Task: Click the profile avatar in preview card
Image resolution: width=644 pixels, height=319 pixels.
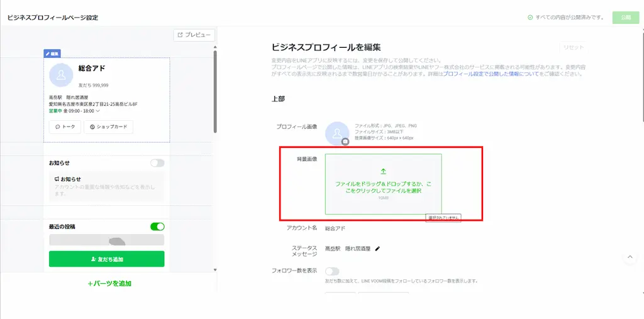Action: tap(61, 75)
